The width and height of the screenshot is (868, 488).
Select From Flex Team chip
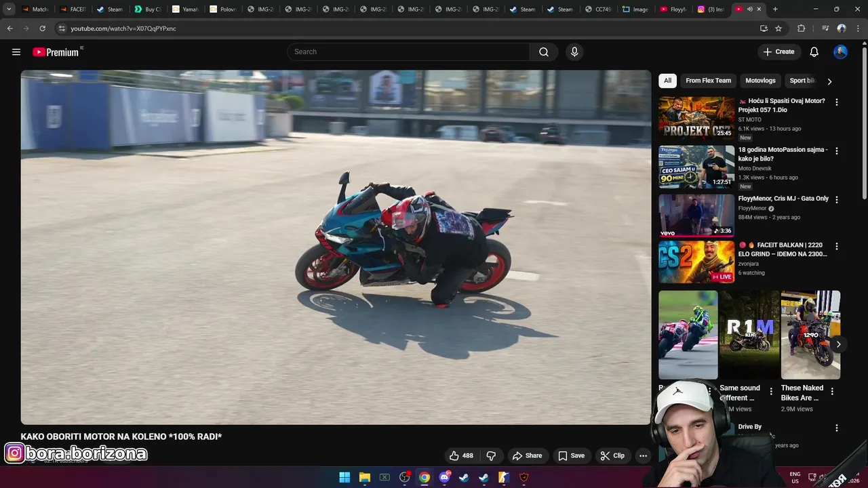(708, 81)
